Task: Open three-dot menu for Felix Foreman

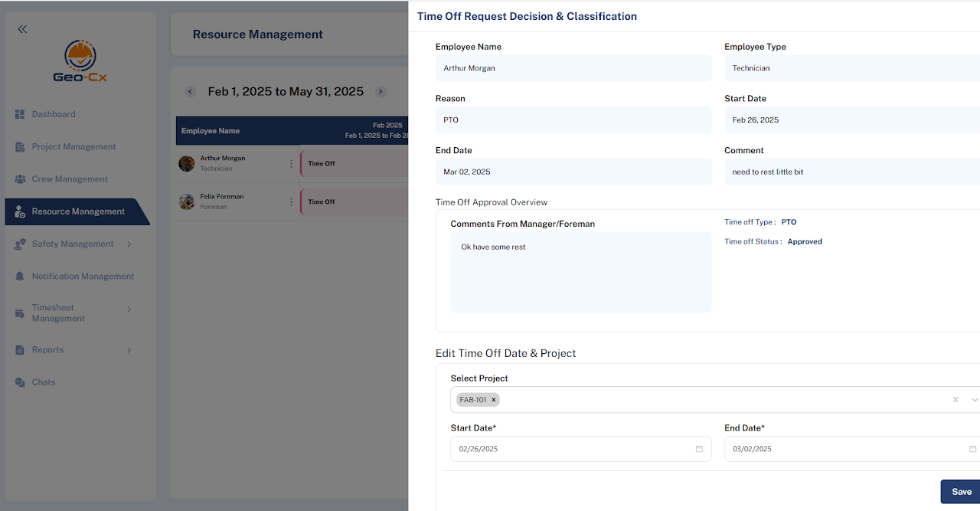Action: pos(291,201)
